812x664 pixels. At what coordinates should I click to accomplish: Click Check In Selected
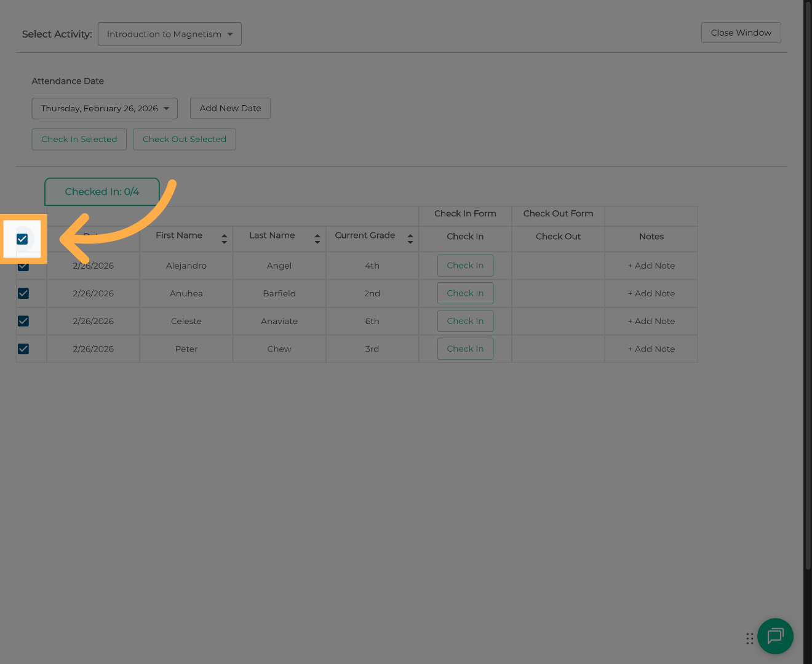point(79,140)
